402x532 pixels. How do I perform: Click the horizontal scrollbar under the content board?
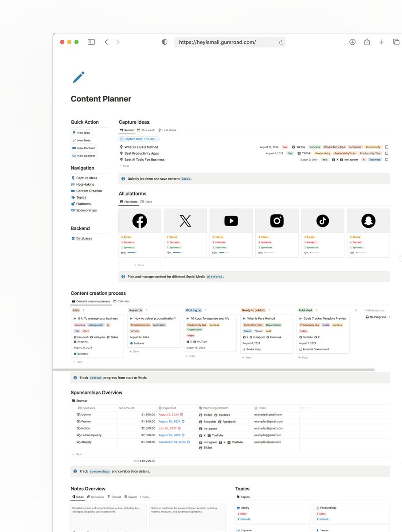coord(214,369)
